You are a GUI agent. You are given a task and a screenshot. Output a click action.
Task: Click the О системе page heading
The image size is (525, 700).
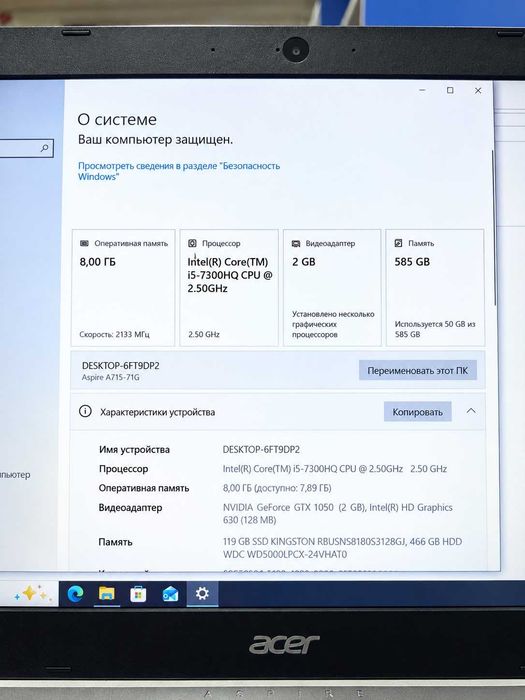pyautogui.click(x=117, y=120)
